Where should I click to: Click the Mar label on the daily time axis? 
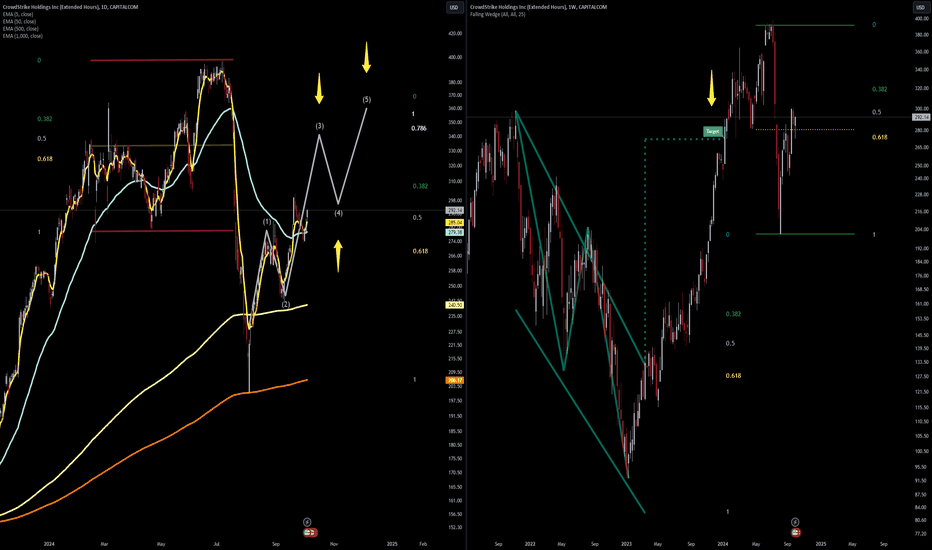(x=104, y=543)
